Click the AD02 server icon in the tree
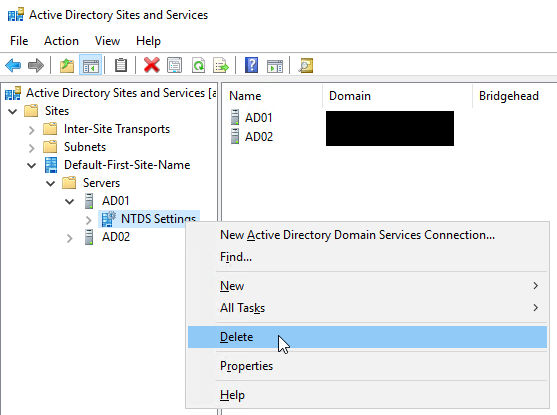The width and height of the screenshot is (557, 415). (x=89, y=237)
